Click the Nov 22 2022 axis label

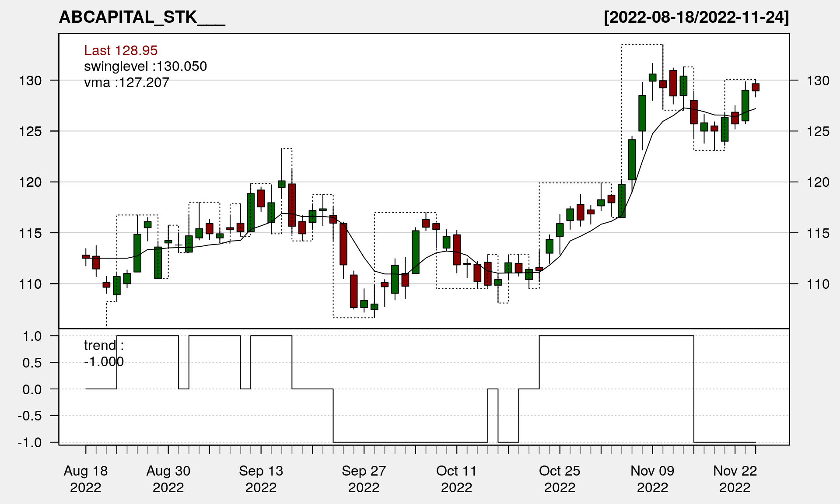click(735, 479)
